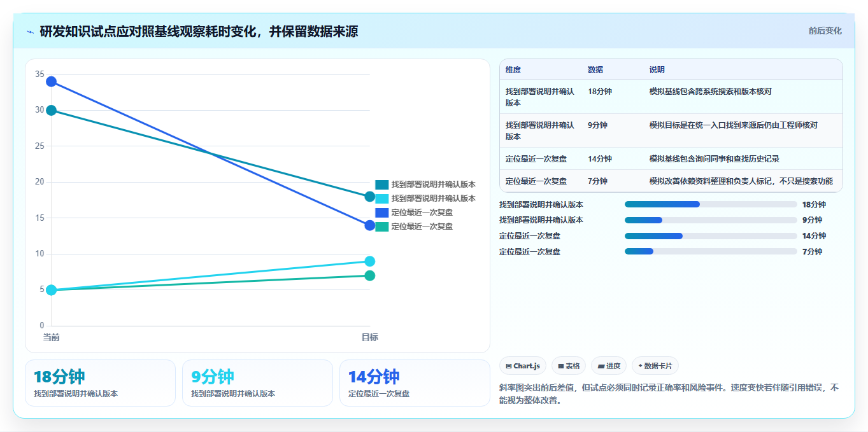Open the Chart.js chip
The height and width of the screenshot is (432, 868).
point(522,366)
